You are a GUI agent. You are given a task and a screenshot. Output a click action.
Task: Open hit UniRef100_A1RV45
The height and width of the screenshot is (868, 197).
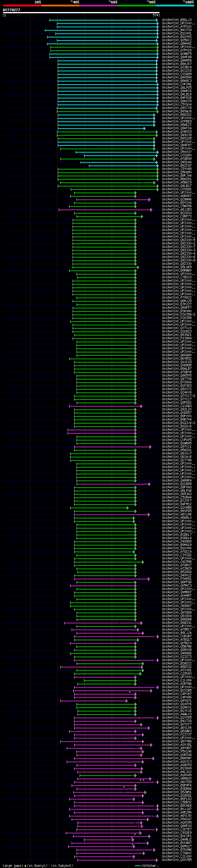[177, 775]
